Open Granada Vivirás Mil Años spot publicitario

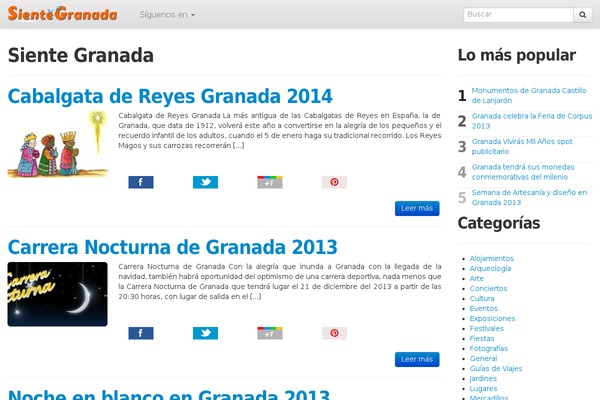click(x=522, y=146)
